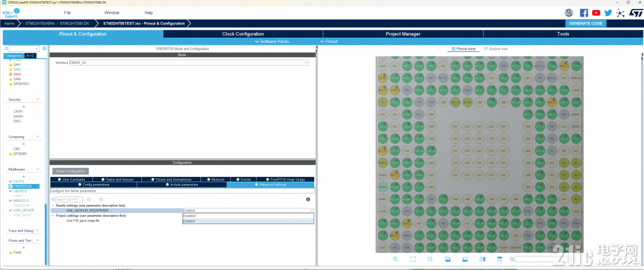
Task: Click the peripheral search magnifier icon
Action: (x=6, y=48)
